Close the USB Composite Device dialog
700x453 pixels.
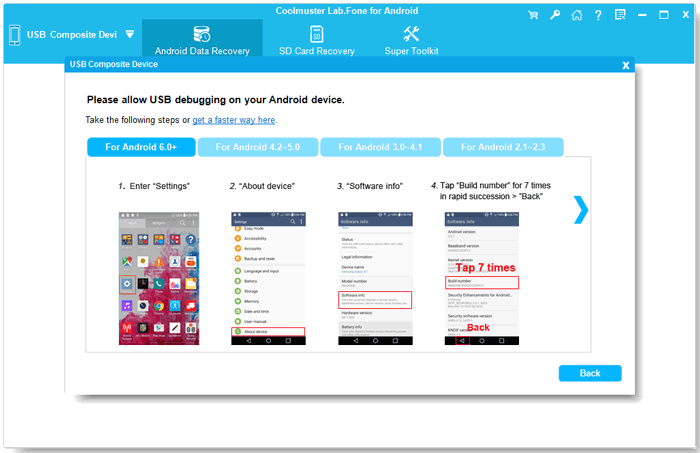point(626,66)
